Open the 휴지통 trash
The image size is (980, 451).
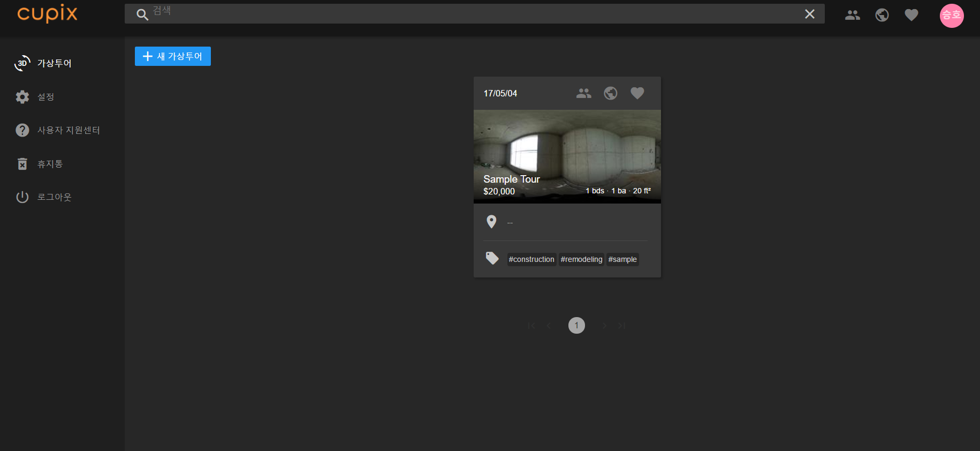(x=50, y=164)
